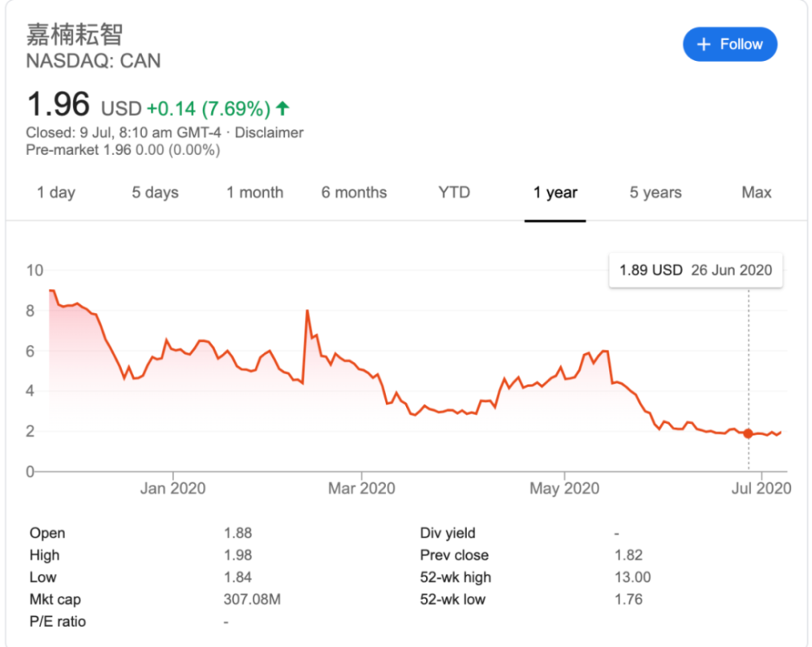Click the 52-wk low label
The height and width of the screenshot is (647, 812).
pyautogui.click(x=452, y=599)
